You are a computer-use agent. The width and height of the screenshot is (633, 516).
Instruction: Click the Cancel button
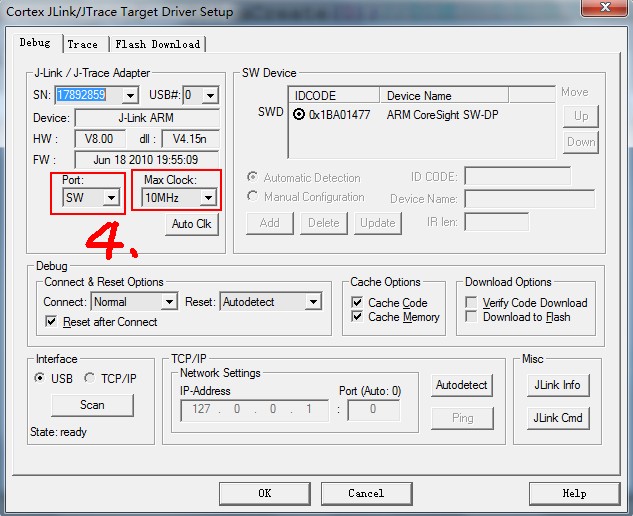367,493
